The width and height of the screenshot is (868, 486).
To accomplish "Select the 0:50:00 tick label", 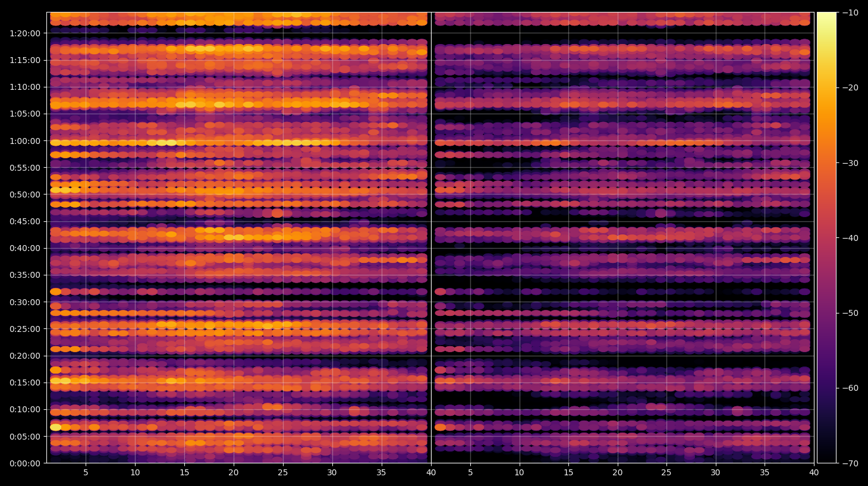I will (25, 195).
